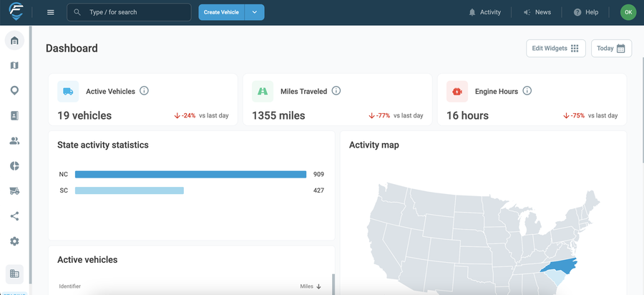Click the 'State activity statistics' heading

[103, 145]
